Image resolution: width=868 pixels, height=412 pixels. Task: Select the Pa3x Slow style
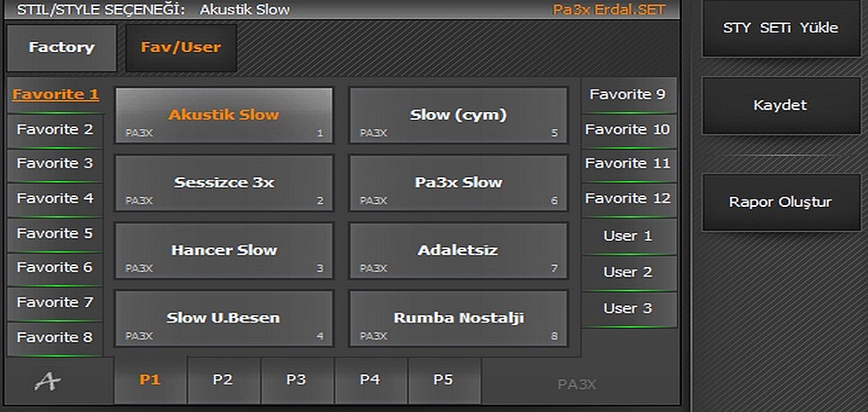click(x=458, y=183)
